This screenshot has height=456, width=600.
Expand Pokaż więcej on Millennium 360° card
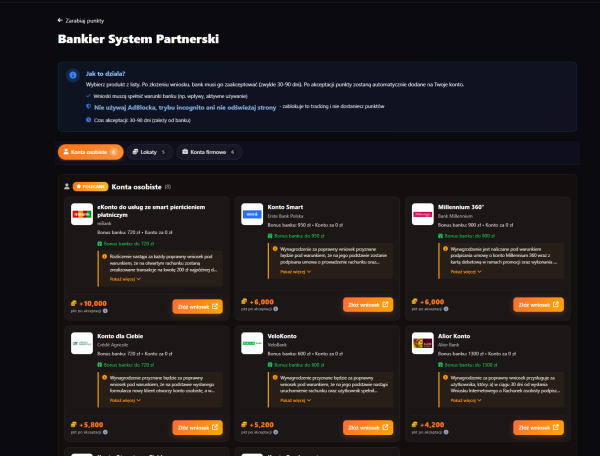[x=466, y=272]
